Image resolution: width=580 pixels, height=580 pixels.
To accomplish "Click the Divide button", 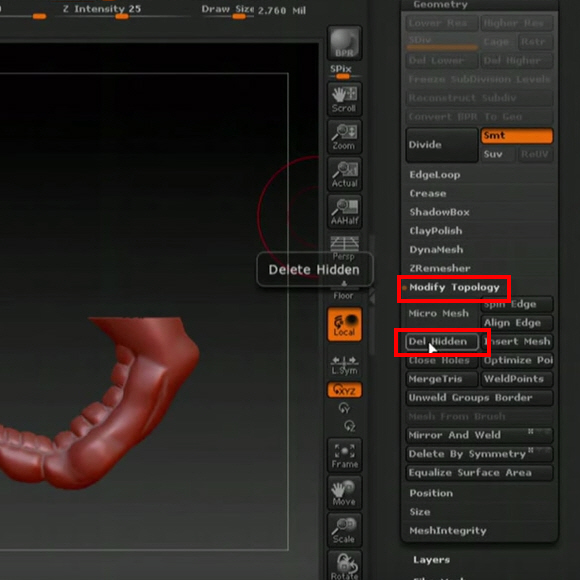I will tap(442, 145).
